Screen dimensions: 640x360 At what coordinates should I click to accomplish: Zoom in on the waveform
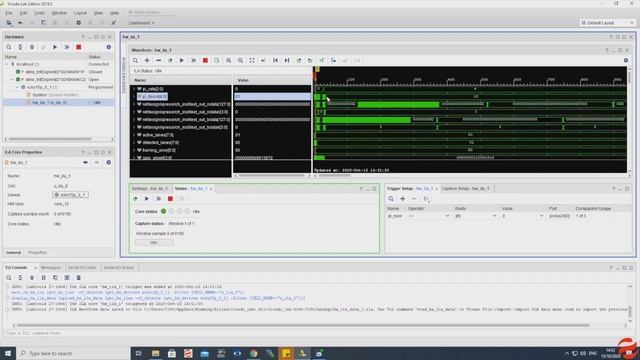tap(229, 60)
